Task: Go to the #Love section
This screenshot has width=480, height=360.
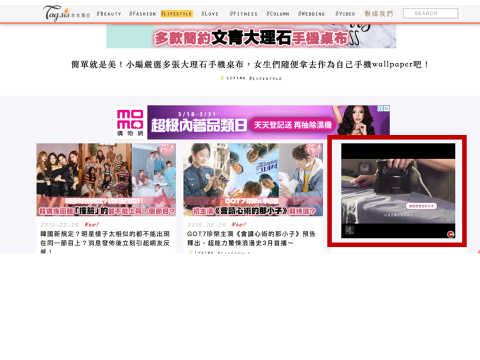Action: 210,14
